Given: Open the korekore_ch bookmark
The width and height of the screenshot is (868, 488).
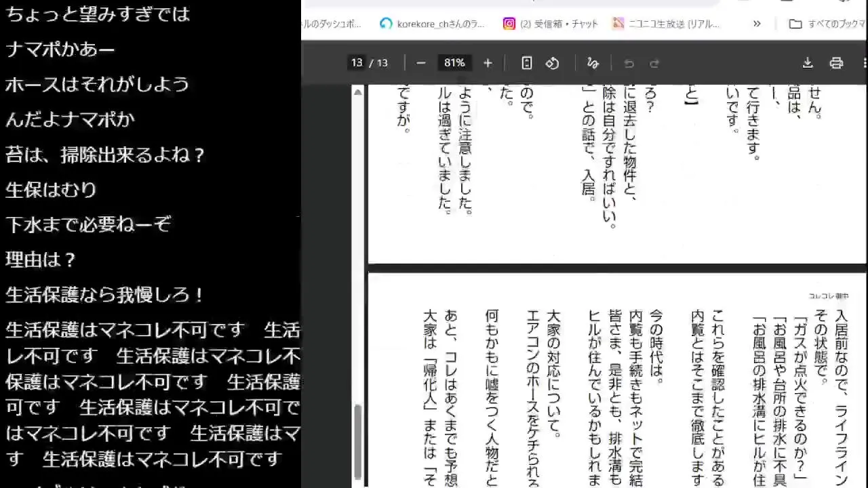Looking at the screenshot, I should point(433,24).
